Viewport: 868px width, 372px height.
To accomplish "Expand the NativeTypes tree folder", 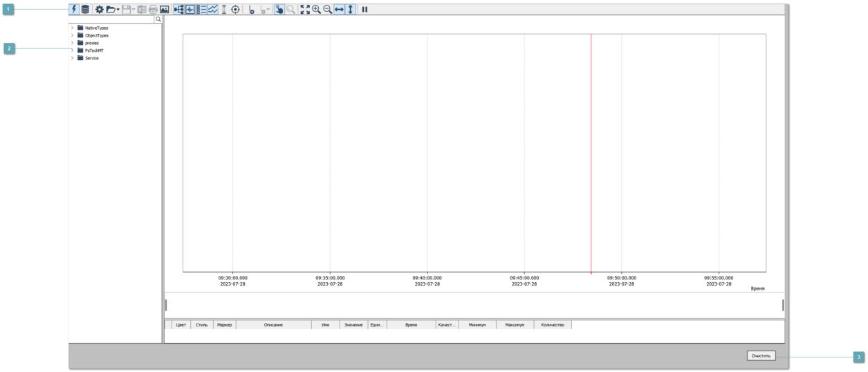I will (x=72, y=28).
